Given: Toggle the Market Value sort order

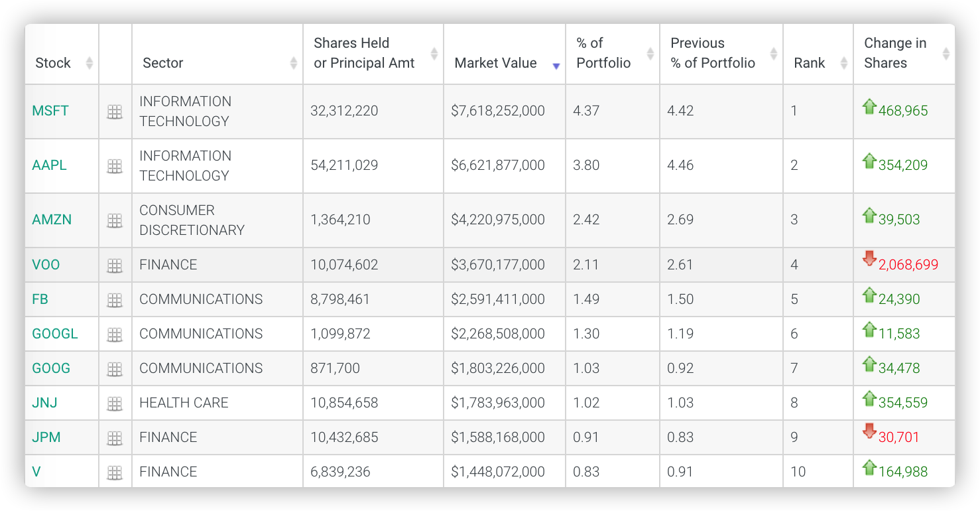Looking at the screenshot, I should pyautogui.click(x=505, y=54).
